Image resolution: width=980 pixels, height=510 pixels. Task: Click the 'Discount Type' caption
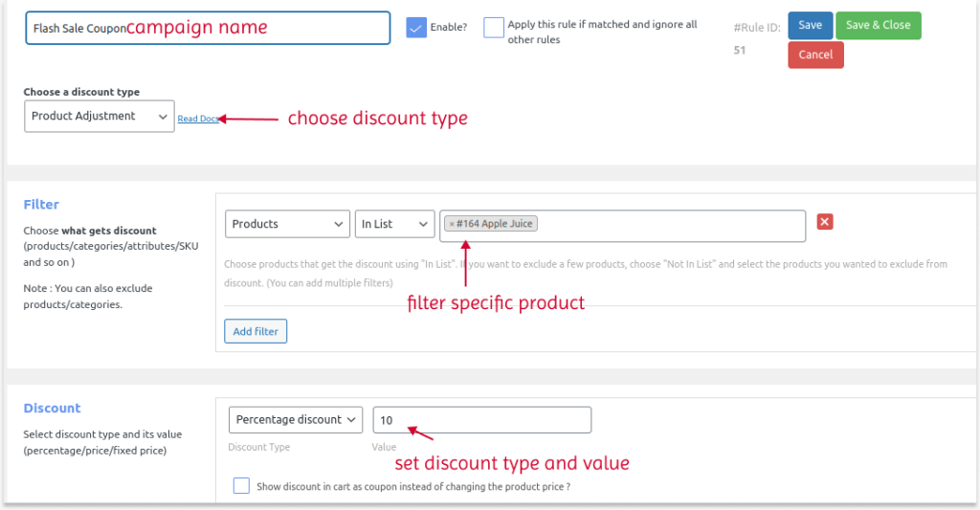[x=258, y=447]
